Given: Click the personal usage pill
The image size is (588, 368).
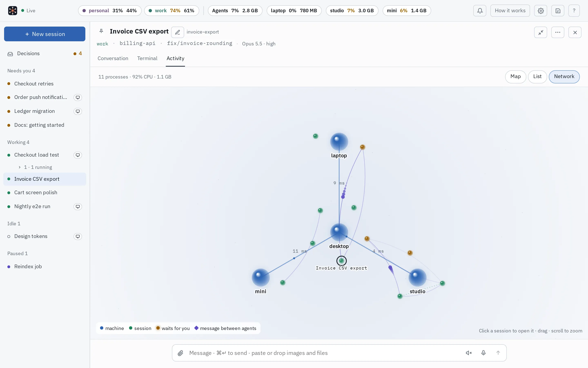Looking at the screenshot, I should tap(110, 11).
